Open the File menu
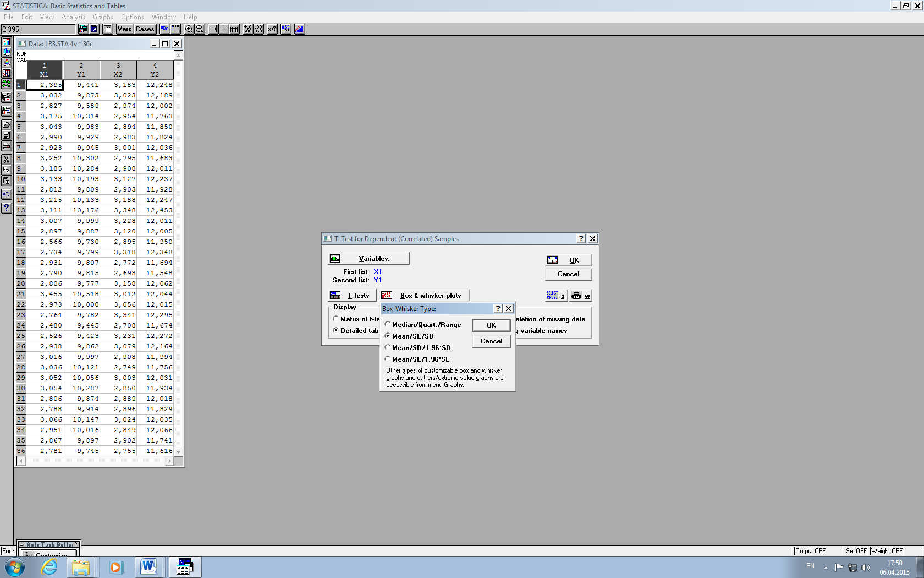Image resolution: width=924 pixels, height=578 pixels. pos(9,17)
